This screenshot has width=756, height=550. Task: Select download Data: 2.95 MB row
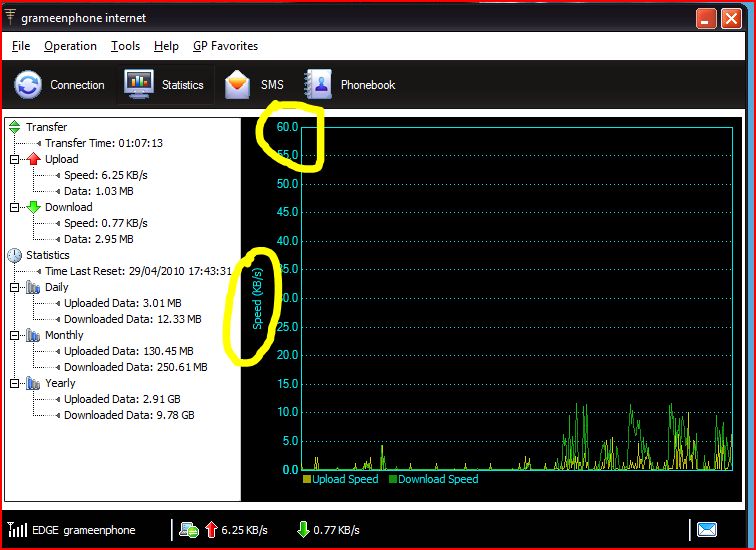[x=99, y=239]
